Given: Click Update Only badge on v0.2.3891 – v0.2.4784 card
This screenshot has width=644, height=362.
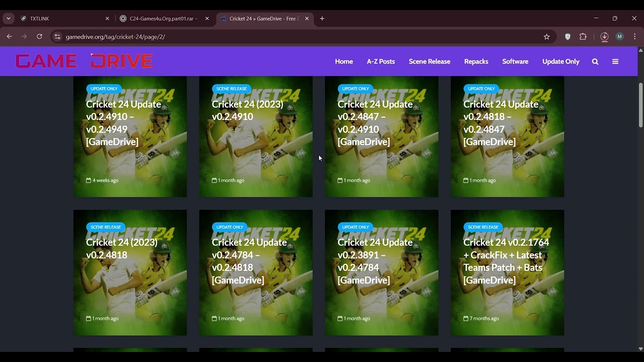Looking at the screenshot, I should 356,227.
